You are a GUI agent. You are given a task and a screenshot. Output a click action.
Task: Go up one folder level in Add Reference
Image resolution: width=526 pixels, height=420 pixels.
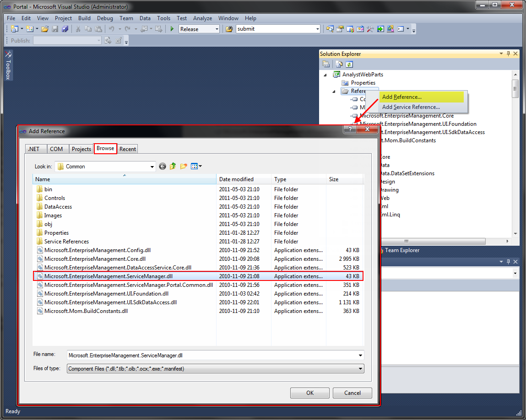click(x=173, y=166)
